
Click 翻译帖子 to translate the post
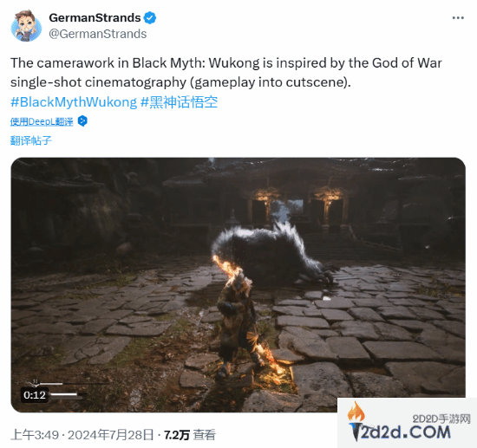pos(31,140)
